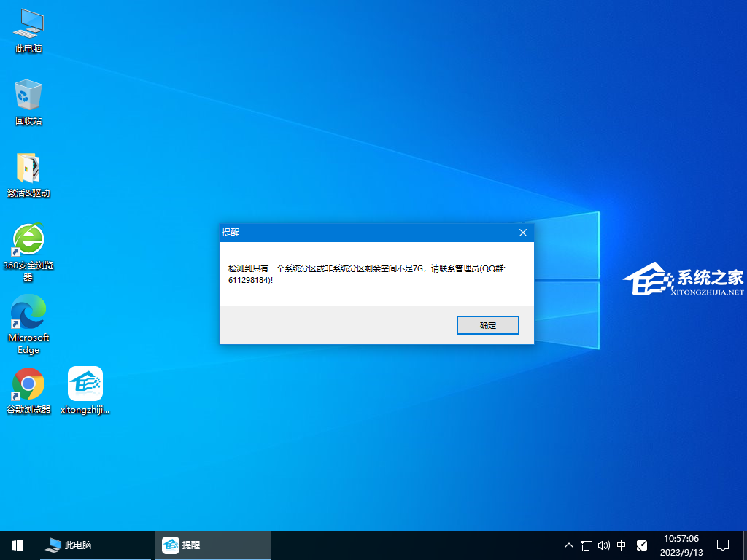Viewport: 747px width, 560px height.
Task: Expand the hidden tray icons chevron
Action: (x=568, y=545)
